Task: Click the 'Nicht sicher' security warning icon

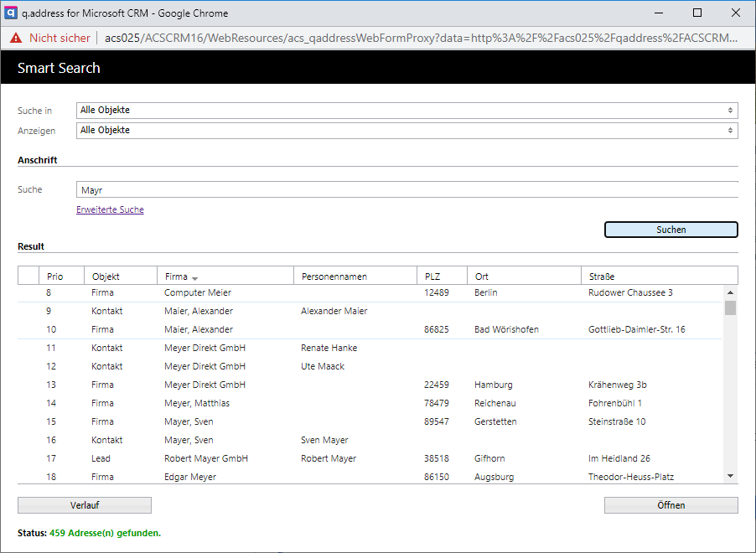Action: [x=16, y=38]
